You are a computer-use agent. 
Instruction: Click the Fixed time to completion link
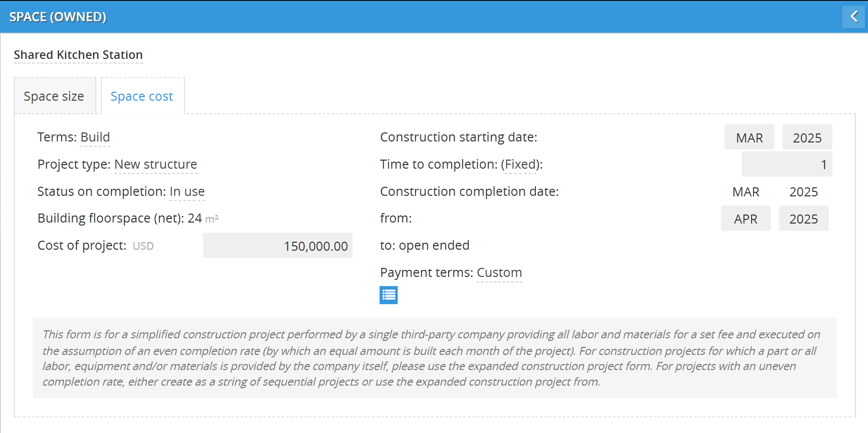521,165
